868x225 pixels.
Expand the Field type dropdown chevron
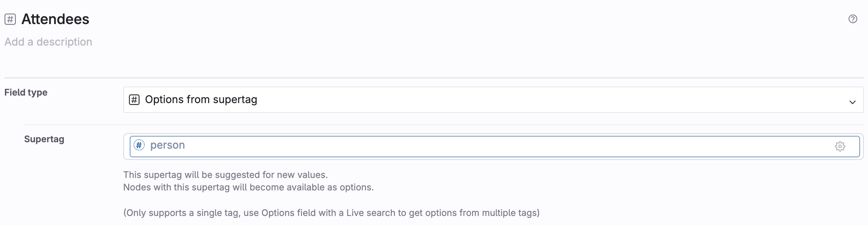[x=852, y=102]
